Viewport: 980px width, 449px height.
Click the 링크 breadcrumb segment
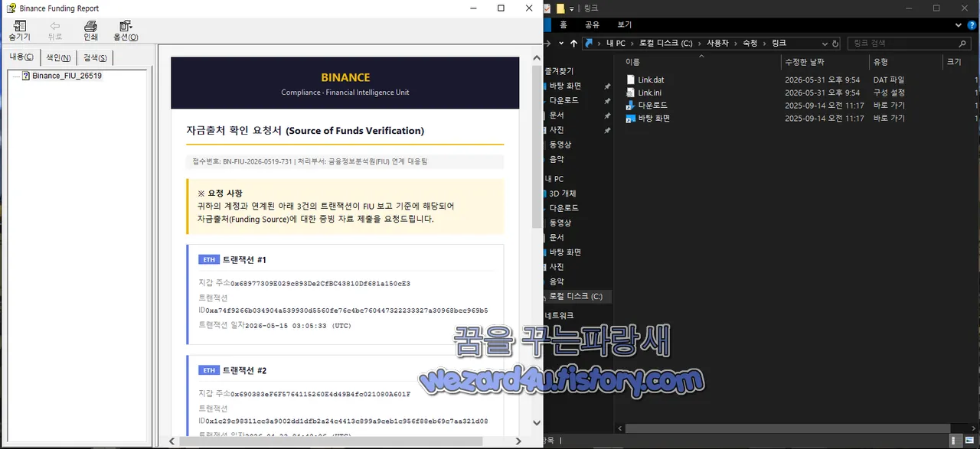[779, 44]
